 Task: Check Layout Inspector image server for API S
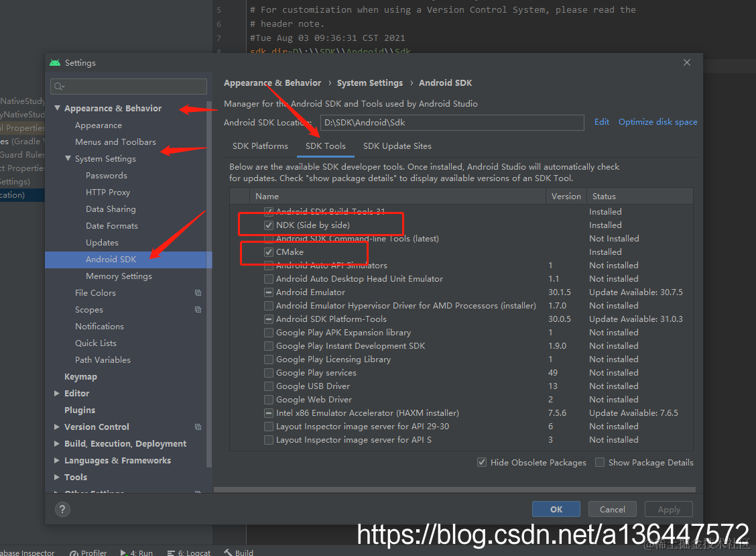tap(269, 440)
